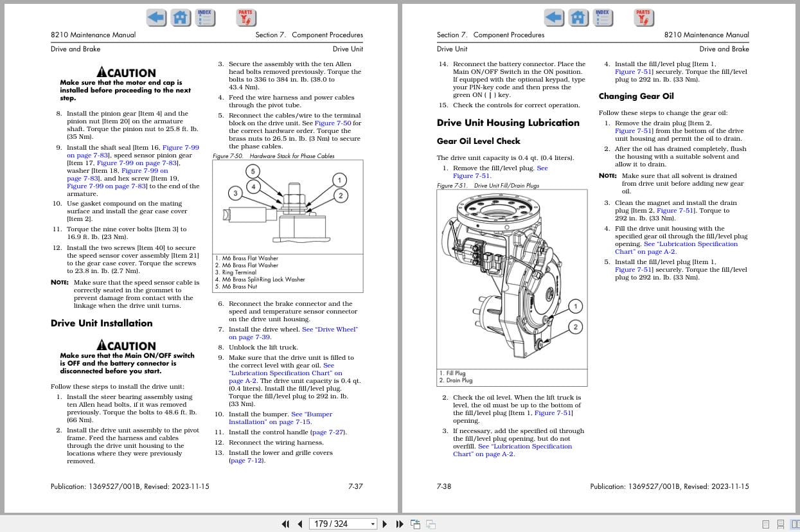Click '5. M6 Brass Nut' legend entry

236,287
